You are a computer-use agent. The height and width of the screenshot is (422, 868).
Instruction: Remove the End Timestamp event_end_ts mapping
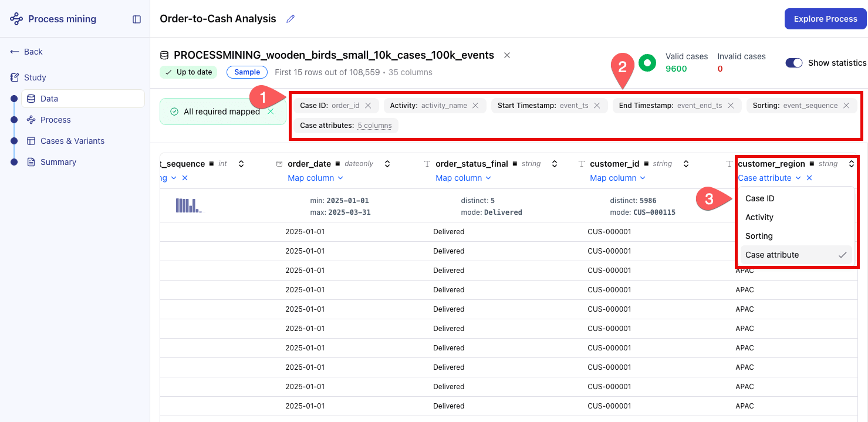click(731, 106)
